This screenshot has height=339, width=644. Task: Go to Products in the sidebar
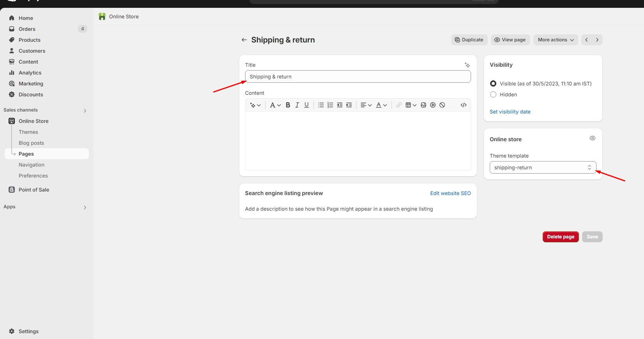30,40
